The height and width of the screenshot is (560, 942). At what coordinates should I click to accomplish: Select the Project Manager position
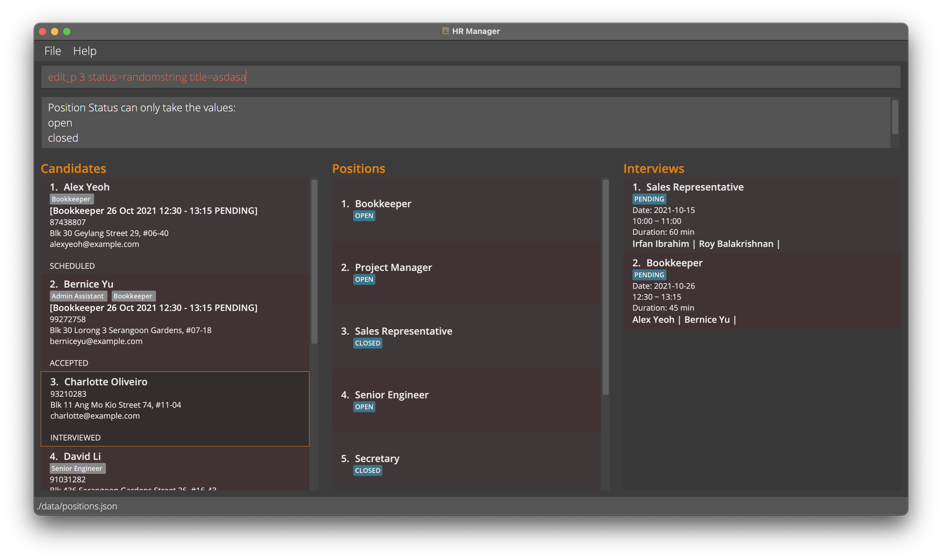coord(393,267)
